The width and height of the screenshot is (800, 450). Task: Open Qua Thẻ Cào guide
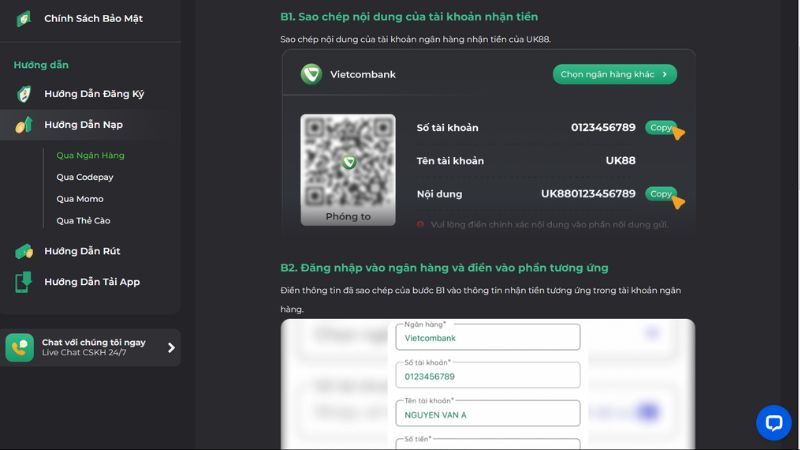tap(83, 221)
